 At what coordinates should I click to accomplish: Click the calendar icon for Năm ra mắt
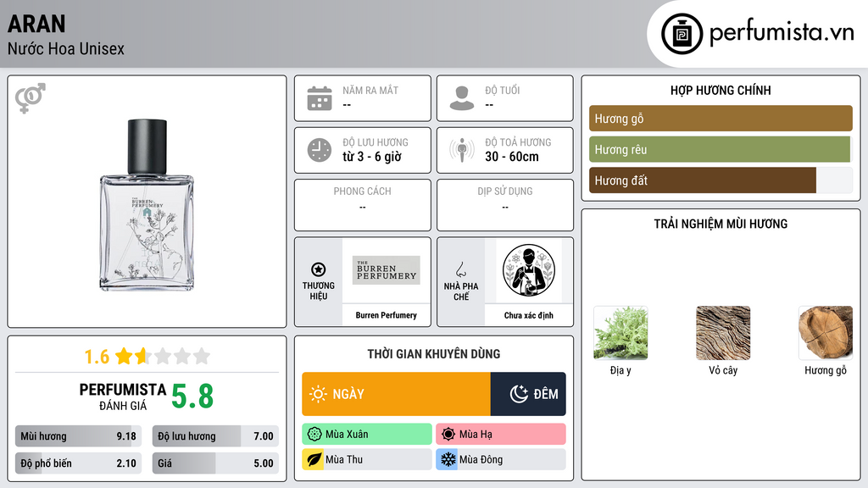click(x=320, y=98)
